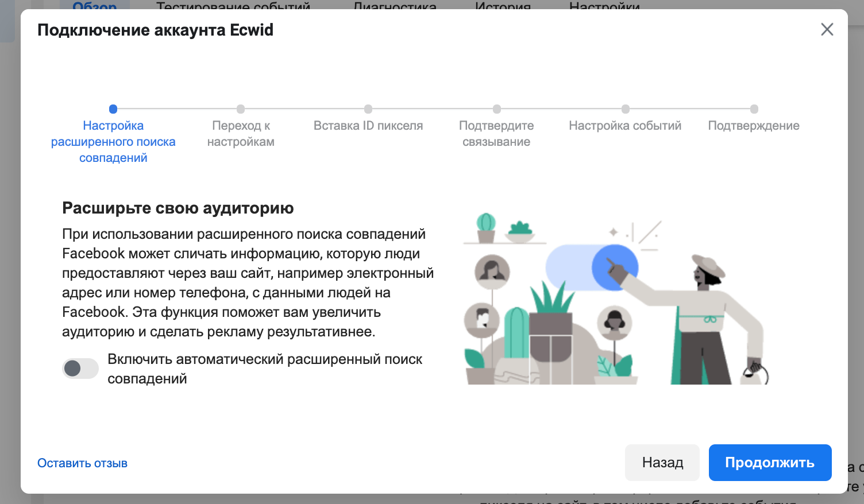Open the Оставить отзыв link

82,463
